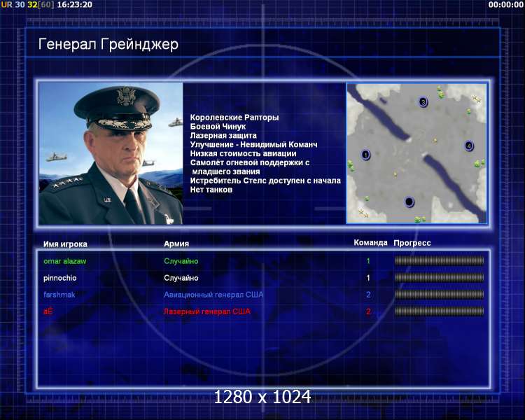This screenshot has height=420, width=525.
Task: Click team number 2 in farshmak's row
Action: (368, 295)
